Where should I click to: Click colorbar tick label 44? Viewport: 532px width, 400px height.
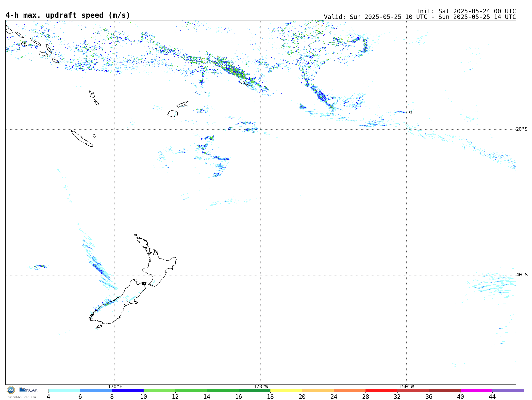pyautogui.click(x=492, y=397)
